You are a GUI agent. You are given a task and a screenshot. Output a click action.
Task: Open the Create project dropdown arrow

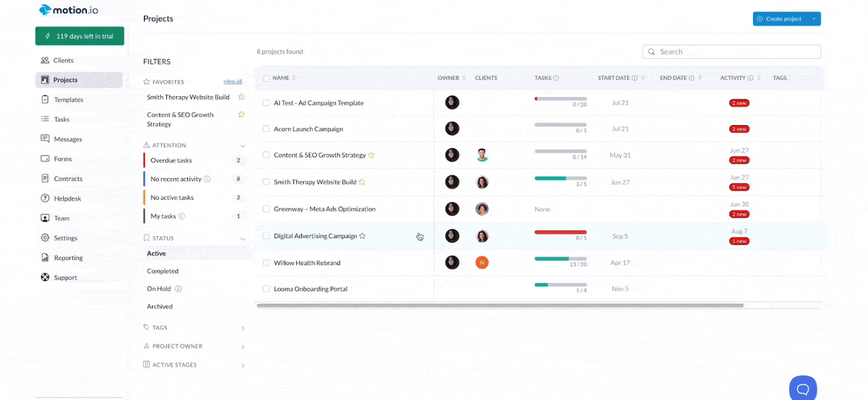814,19
